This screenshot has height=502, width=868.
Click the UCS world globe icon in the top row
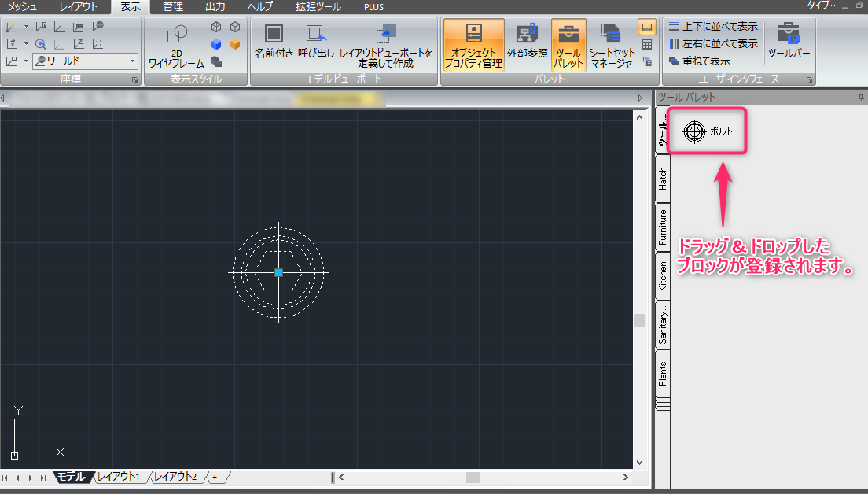tap(97, 27)
